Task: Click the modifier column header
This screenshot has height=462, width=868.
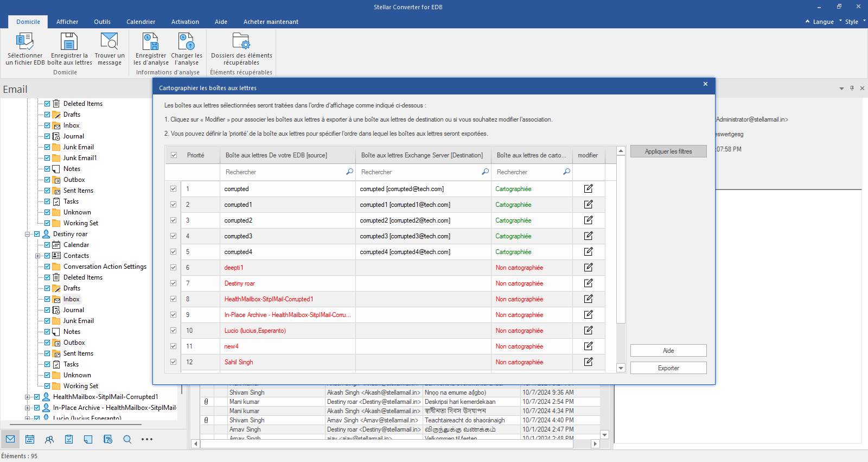Action: (x=588, y=155)
